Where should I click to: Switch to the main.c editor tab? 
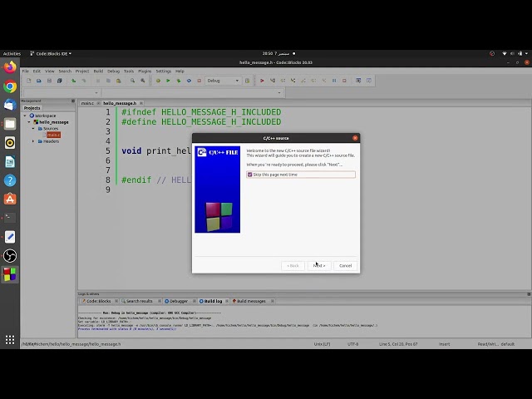[87, 103]
